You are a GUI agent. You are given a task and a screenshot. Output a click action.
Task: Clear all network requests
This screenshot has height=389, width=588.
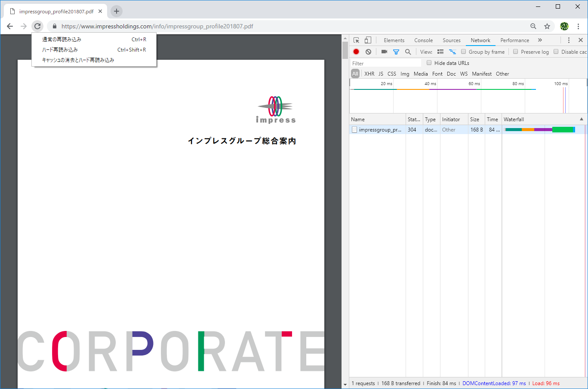coord(368,52)
